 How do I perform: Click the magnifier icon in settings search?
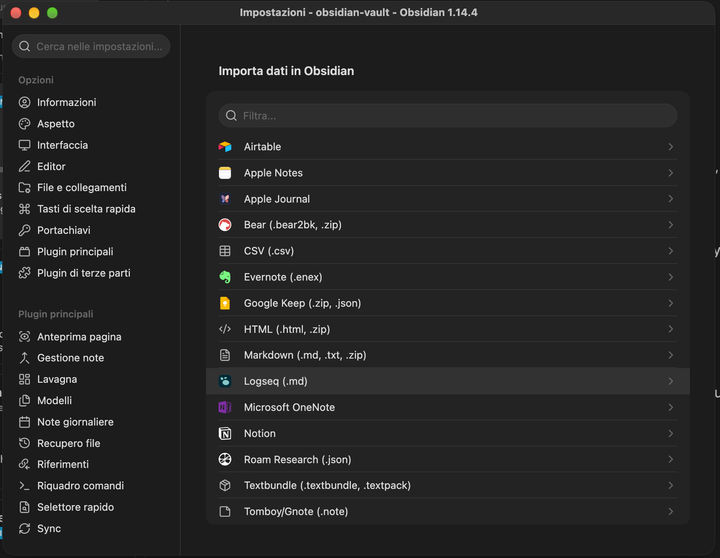pos(24,46)
